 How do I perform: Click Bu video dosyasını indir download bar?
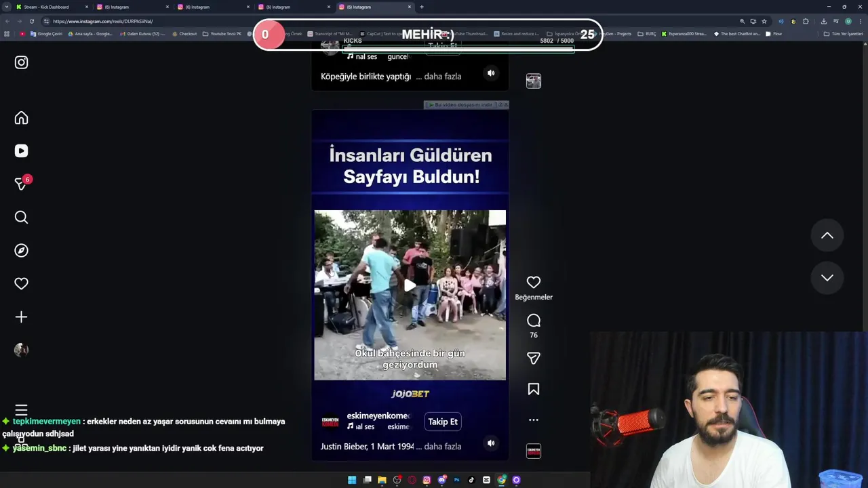pyautogui.click(x=461, y=105)
